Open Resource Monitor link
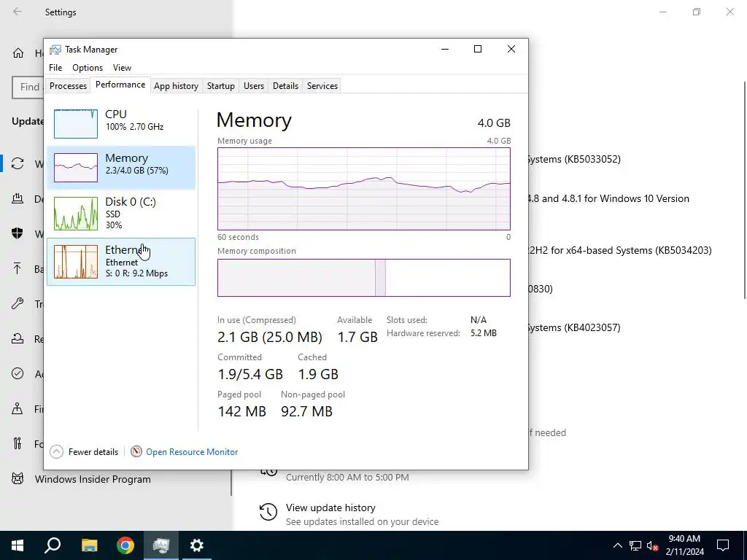The width and height of the screenshot is (747, 560). (192, 452)
